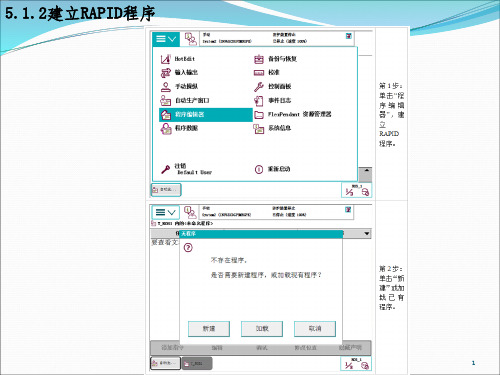The height and width of the screenshot is (375, 500).
Task: Select the 输入输出 (Inputs and Outputs) icon
Action: pyautogui.click(x=166, y=73)
